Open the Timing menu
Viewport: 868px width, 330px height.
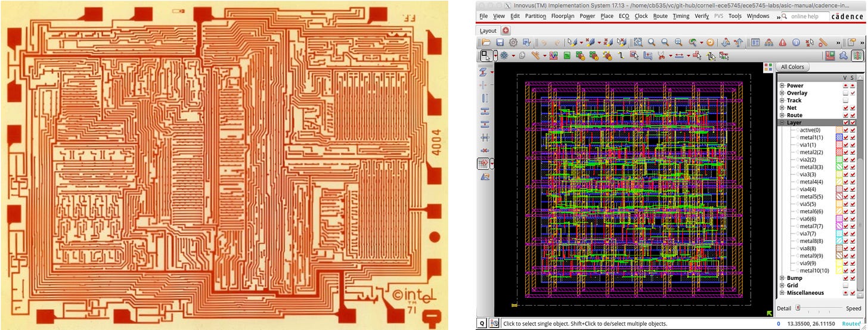pyautogui.click(x=681, y=16)
